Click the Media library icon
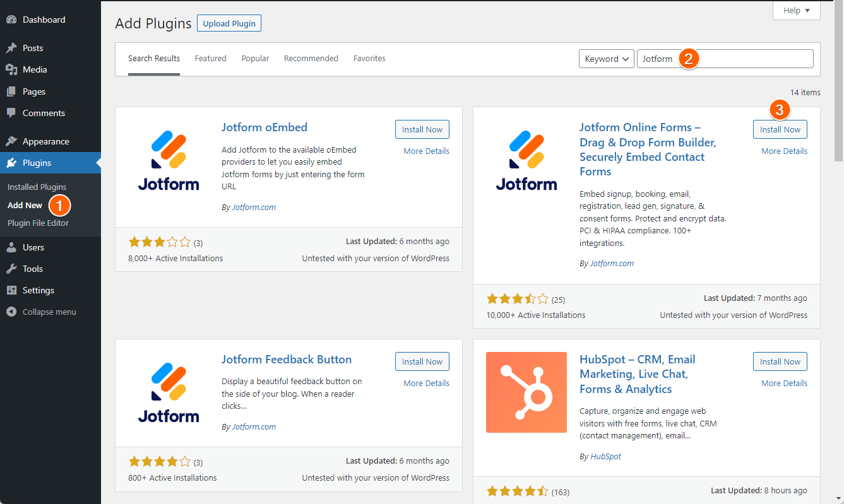The width and height of the screenshot is (844, 504). tap(11, 69)
